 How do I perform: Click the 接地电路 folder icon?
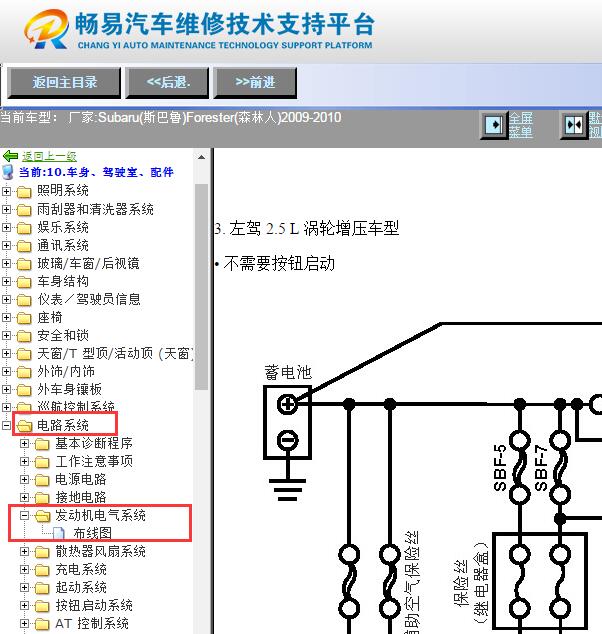[42, 498]
